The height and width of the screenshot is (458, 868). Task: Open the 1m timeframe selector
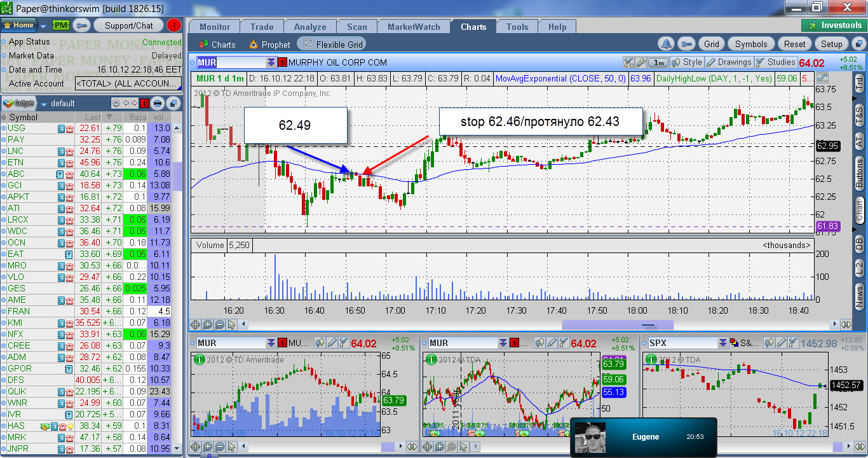coord(659,62)
